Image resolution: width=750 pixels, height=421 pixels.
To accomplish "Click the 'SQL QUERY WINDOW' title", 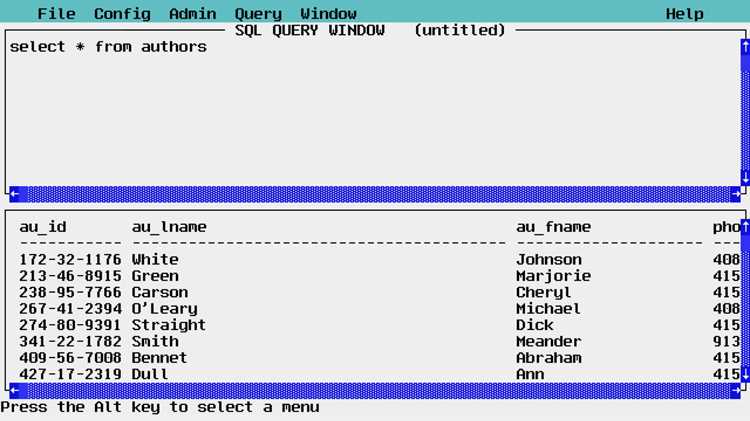I will [309, 30].
